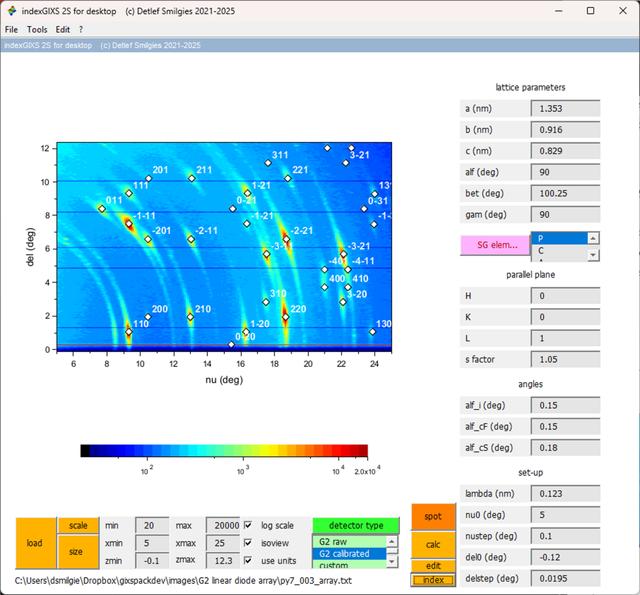Click the diamond marker labeled 311

pos(268,163)
